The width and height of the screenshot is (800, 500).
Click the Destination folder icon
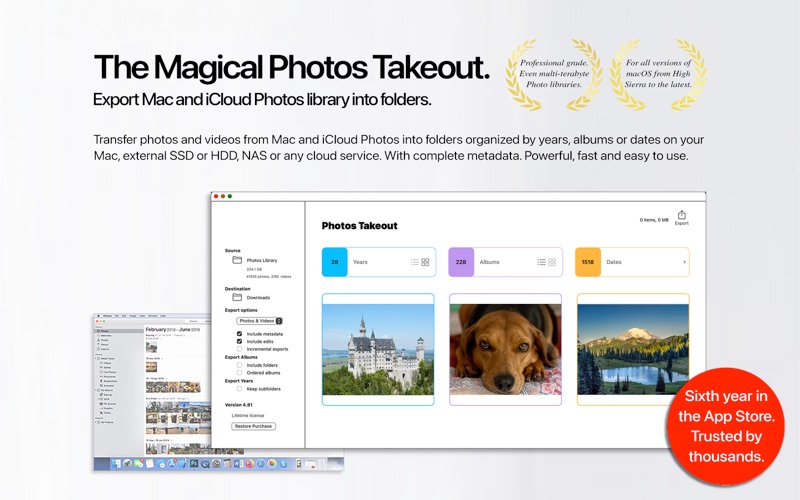(x=237, y=297)
